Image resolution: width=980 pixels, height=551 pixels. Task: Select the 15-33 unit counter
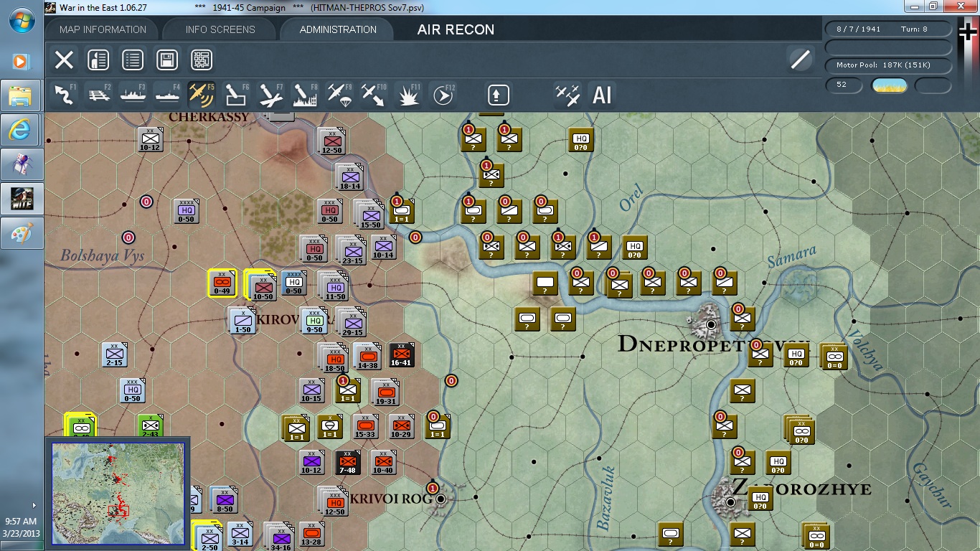click(365, 427)
